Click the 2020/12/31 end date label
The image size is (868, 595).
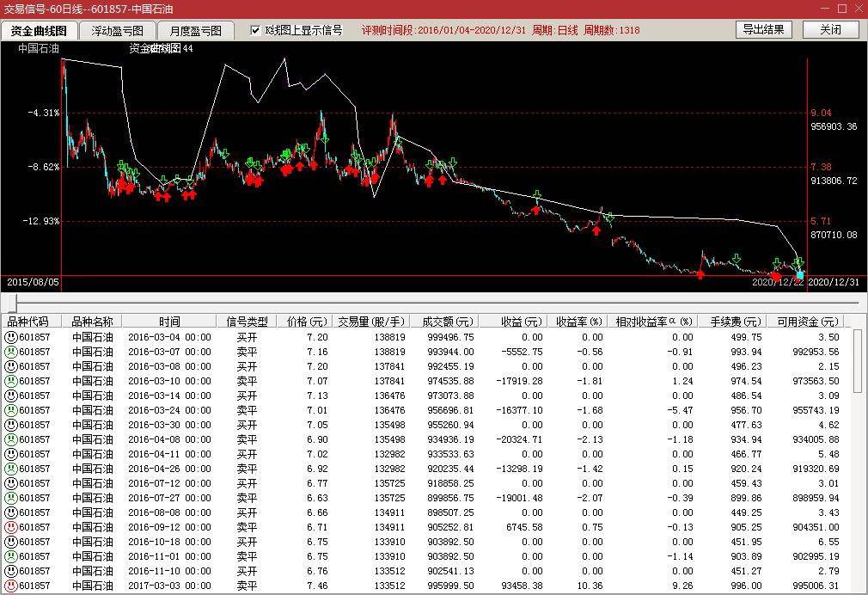tap(834, 282)
